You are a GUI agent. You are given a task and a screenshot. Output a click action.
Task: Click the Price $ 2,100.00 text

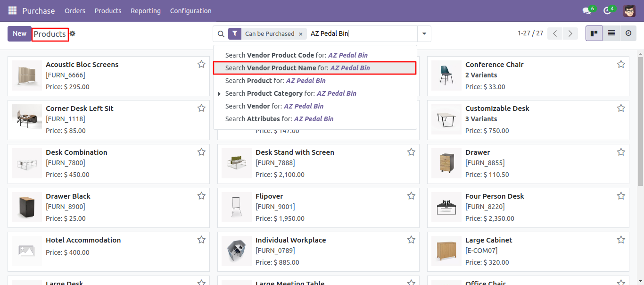click(280, 175)
